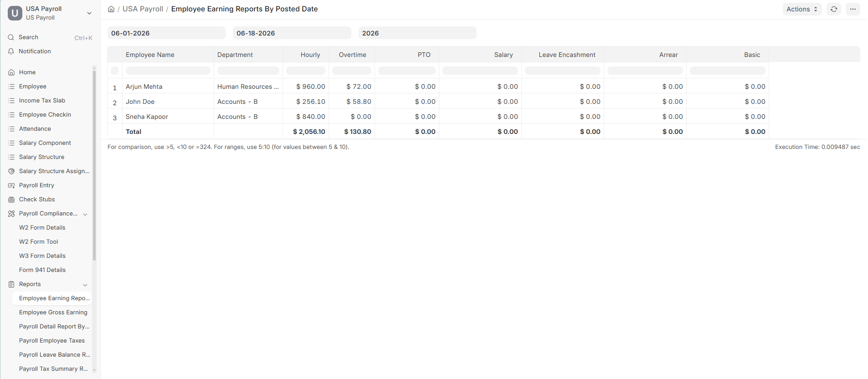
Task: Open Payroll Entry page
Action: tap(36, 185)
